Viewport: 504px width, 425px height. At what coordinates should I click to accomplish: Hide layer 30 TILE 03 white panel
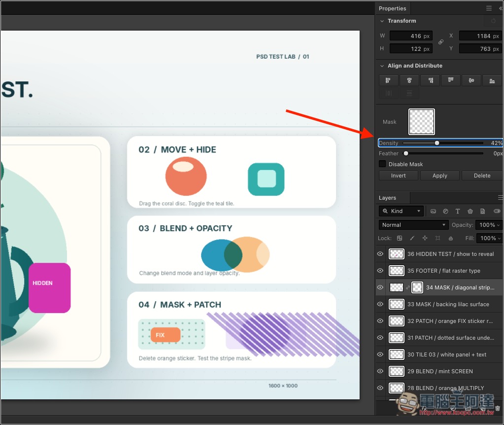(380, 354)
